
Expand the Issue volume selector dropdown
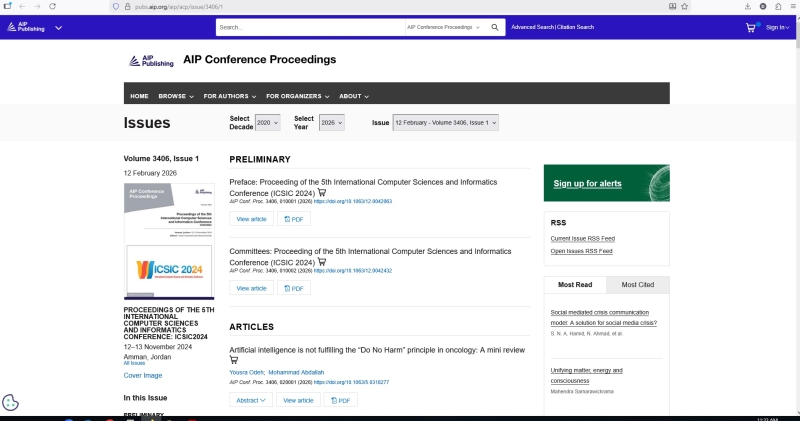[x=445, y=123]
